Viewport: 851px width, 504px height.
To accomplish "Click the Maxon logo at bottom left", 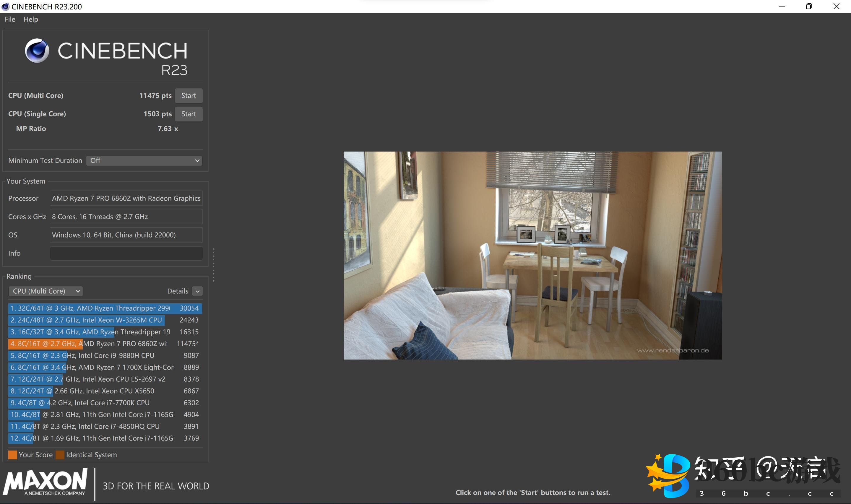I will (x=45, y=482).
